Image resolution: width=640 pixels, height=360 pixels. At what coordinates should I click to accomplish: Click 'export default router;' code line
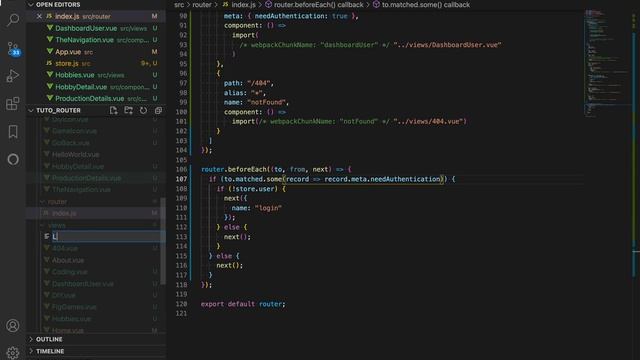243,304
